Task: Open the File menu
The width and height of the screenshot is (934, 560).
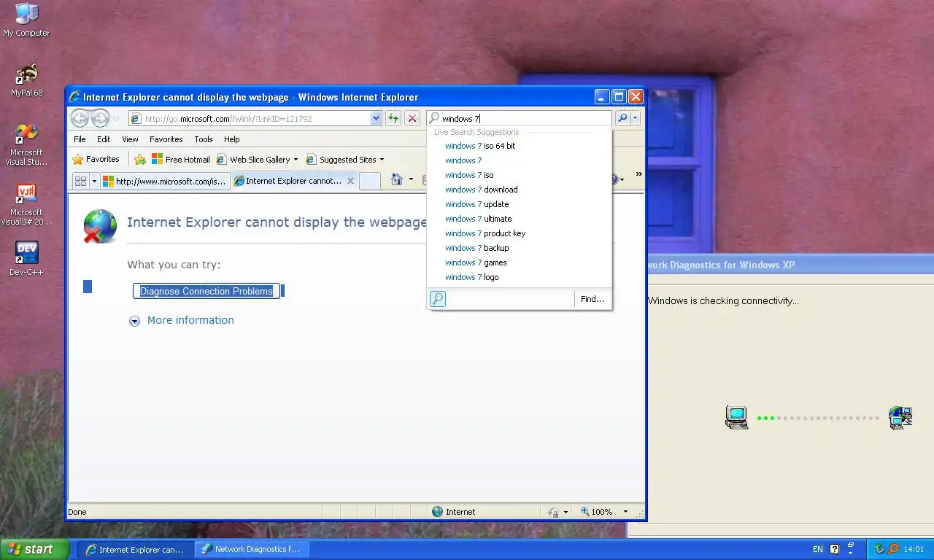Action: click(x=80, y=139)
